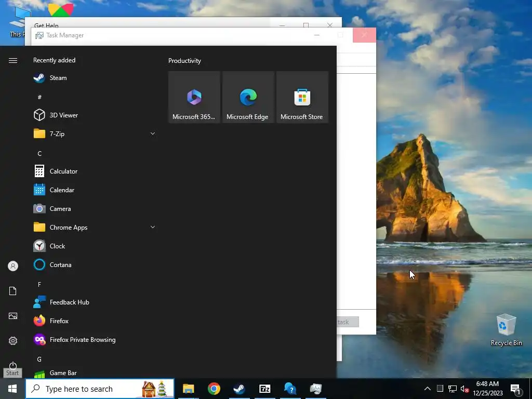The height and width of the screenshot is (399, 532).
Task: Open Calendar app
Action: coord(95,190)
